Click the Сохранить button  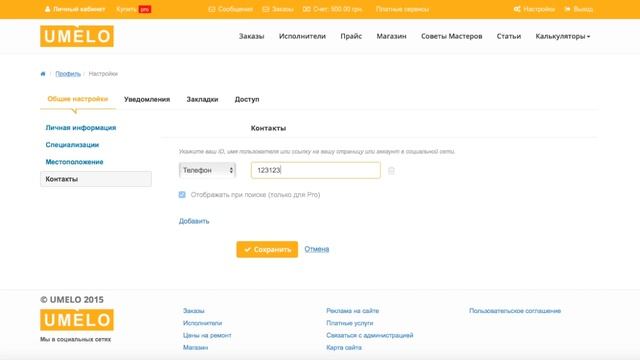click(x=267, y=249)
